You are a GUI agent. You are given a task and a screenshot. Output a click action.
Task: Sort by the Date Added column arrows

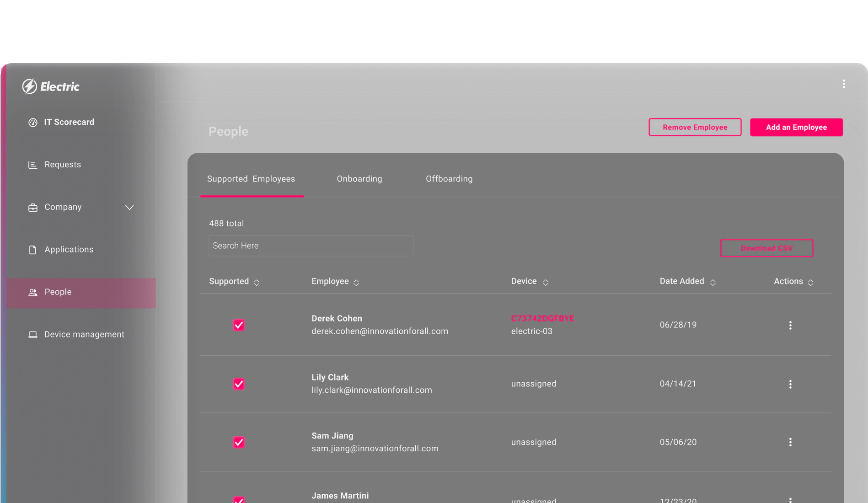coord(713,283)
